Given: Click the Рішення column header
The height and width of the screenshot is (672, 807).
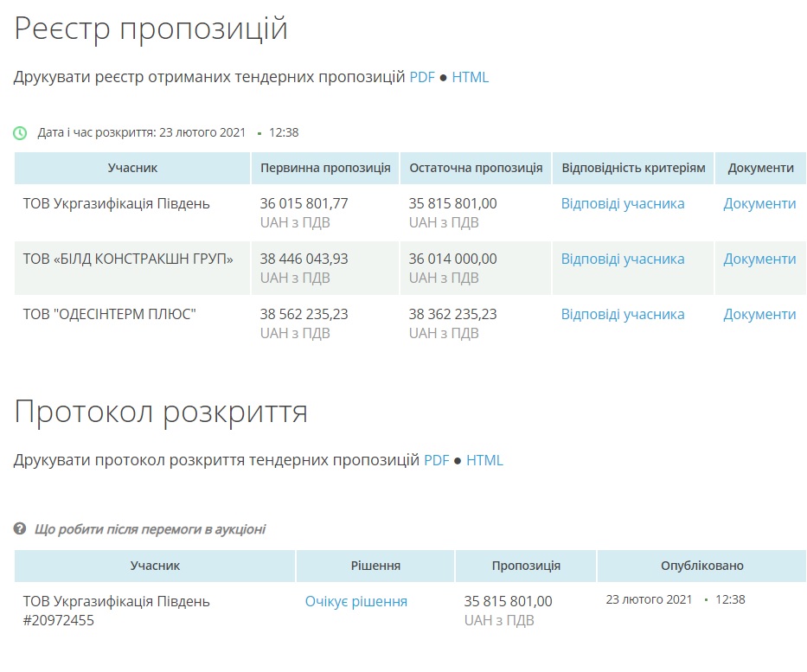Looking at the screenshot, I should click(375, 566).
